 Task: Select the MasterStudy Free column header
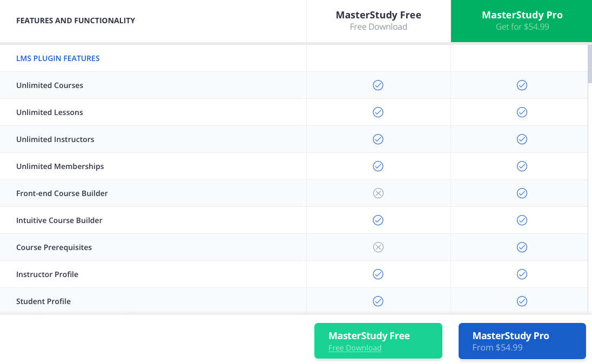point(378,21)
